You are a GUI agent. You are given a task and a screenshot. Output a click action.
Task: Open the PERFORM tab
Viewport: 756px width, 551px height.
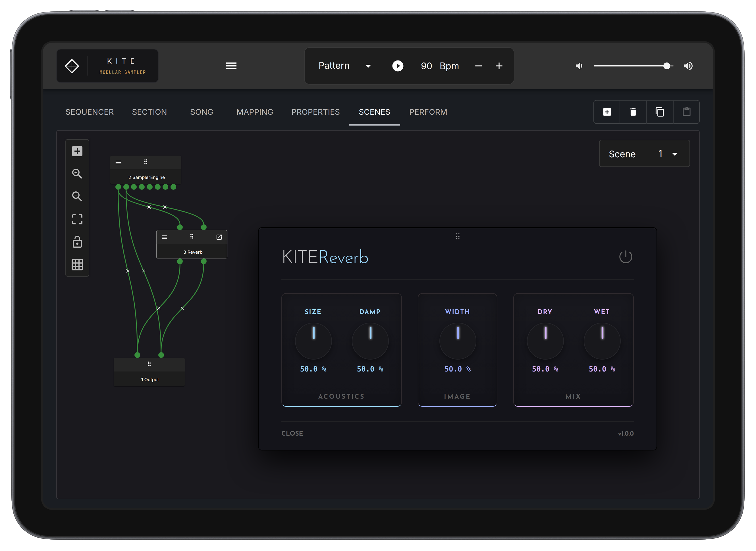point(428,112)
